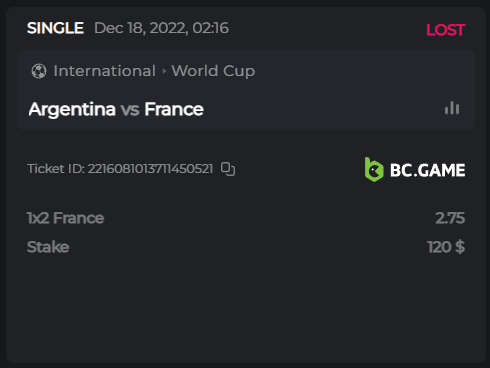
Task: Click the Dec 18, 2022 timestamp
Action: pyautogui.click(x=161, y=28)
